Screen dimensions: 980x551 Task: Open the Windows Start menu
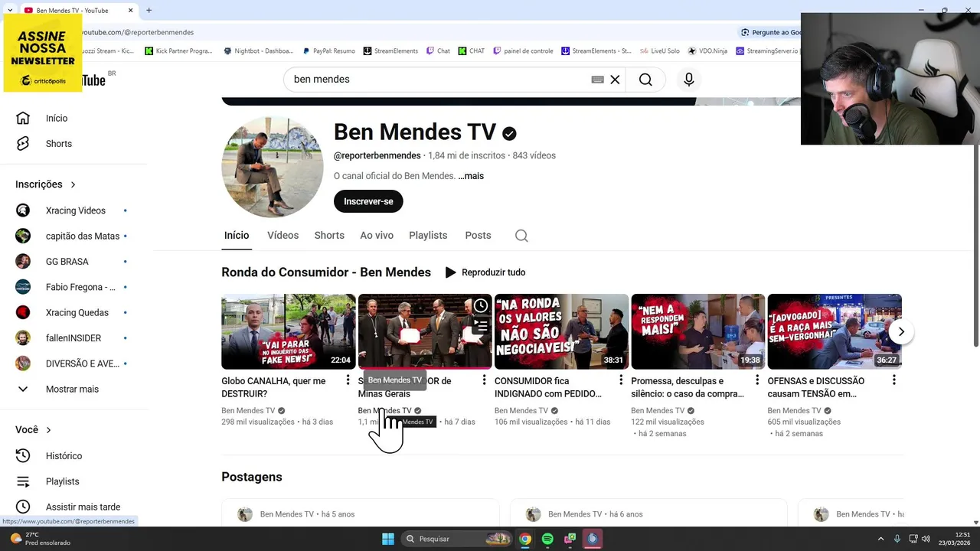(x=388, y=539)
